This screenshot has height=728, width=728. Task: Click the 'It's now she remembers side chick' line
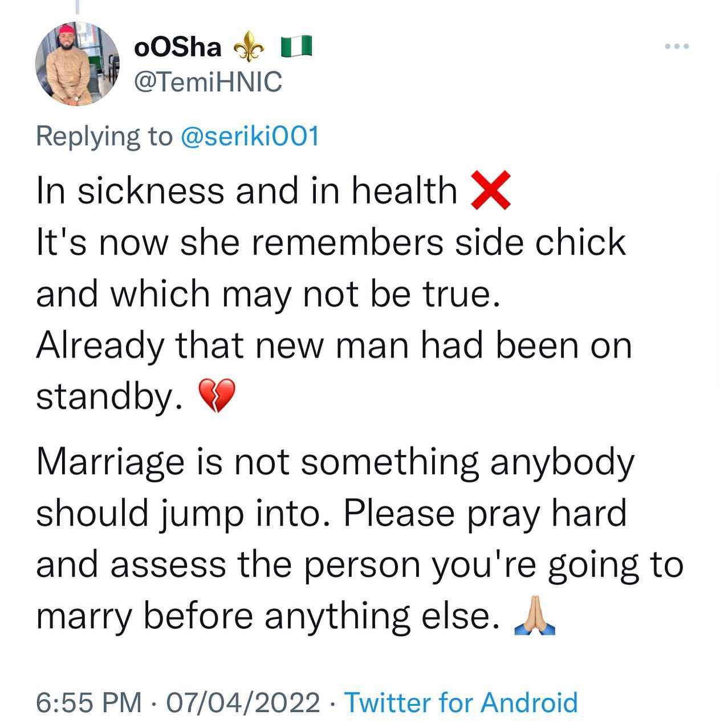click(331, 242)
